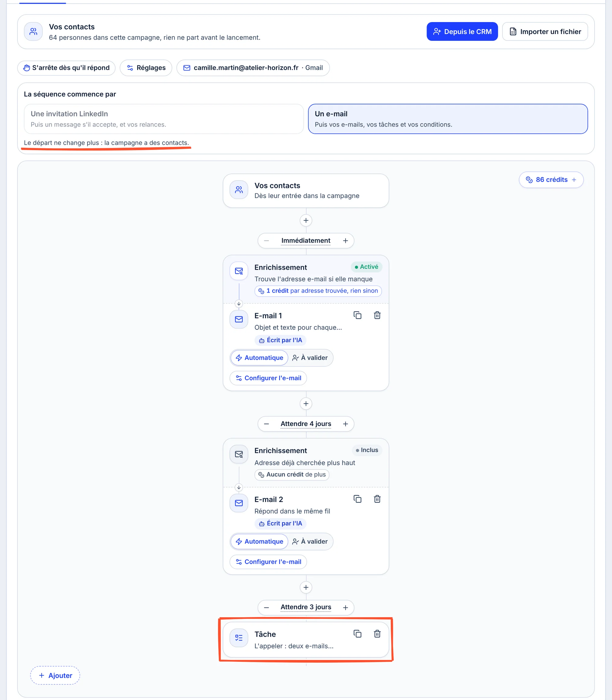Choose Une invitation LinkedIn as start
The image size is (612, 700).
(164, 119)
